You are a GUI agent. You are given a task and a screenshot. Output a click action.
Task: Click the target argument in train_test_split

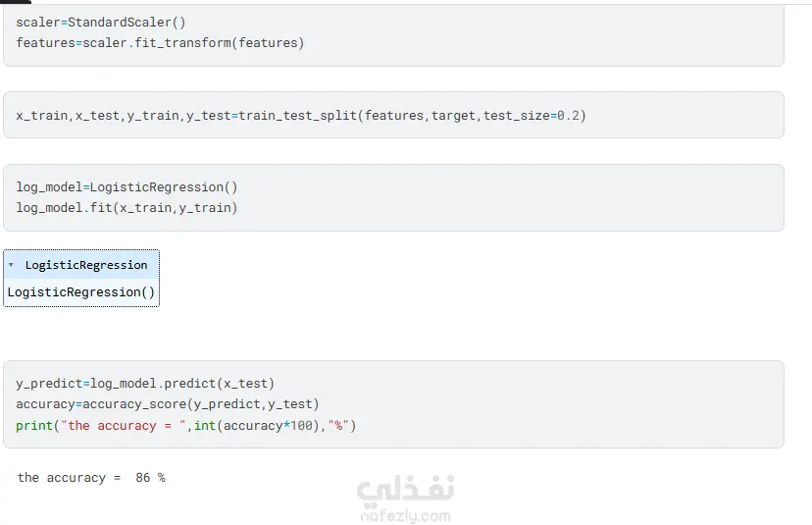coord(453,116)
